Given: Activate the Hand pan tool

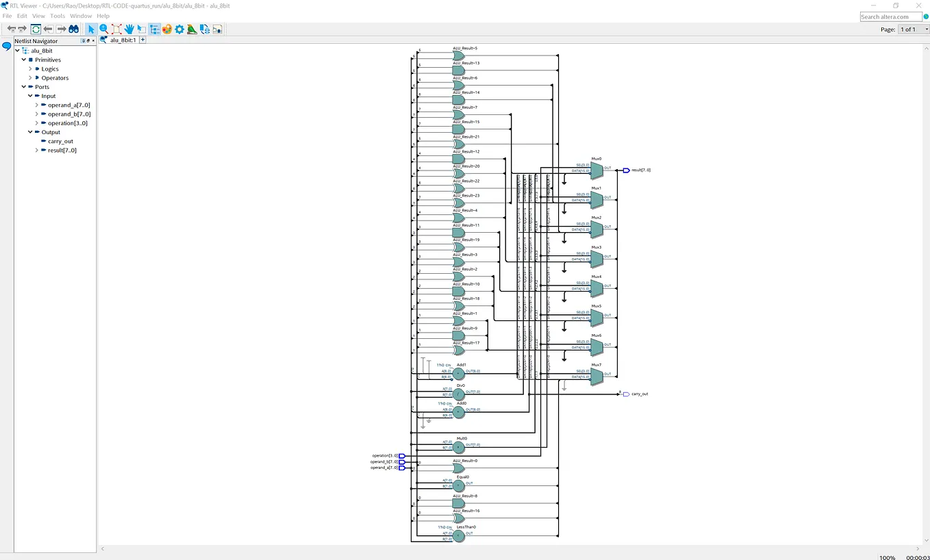Looking at the screenshot, I should coord(128,29).
